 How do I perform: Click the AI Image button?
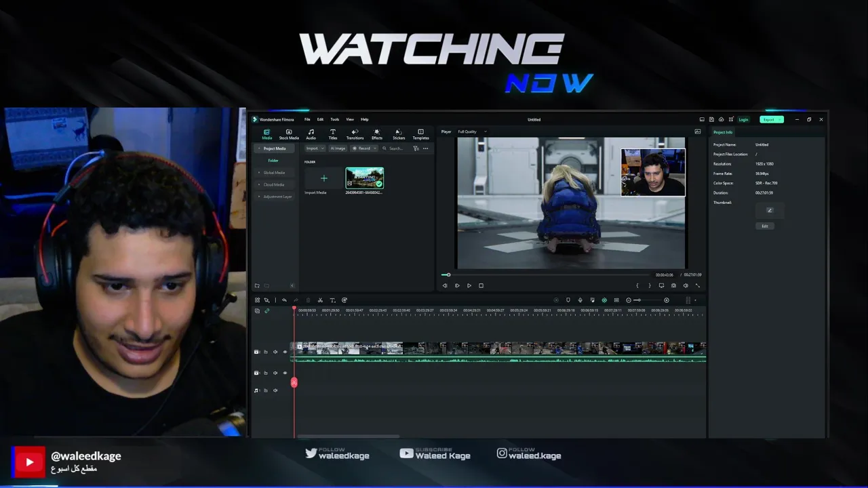[x=338, y=148]
